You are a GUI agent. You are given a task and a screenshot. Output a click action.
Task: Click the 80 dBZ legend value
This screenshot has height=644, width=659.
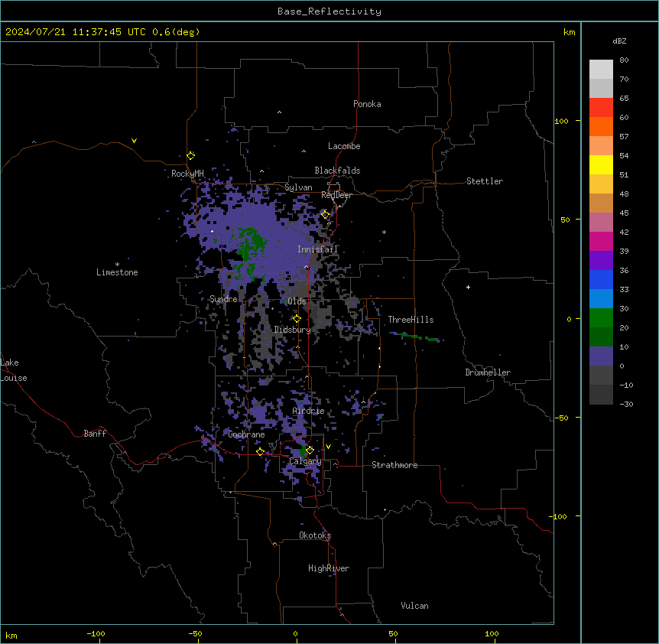point(624,60)
